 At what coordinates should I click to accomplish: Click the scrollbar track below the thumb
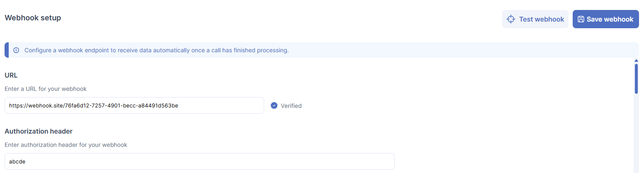click(636, 133)
